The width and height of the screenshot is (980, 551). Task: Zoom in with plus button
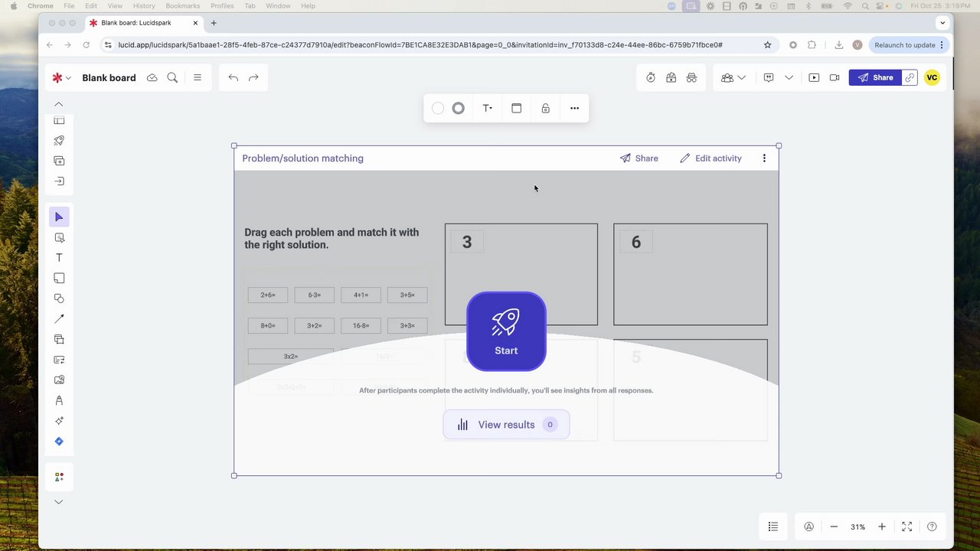coord(881,527)
